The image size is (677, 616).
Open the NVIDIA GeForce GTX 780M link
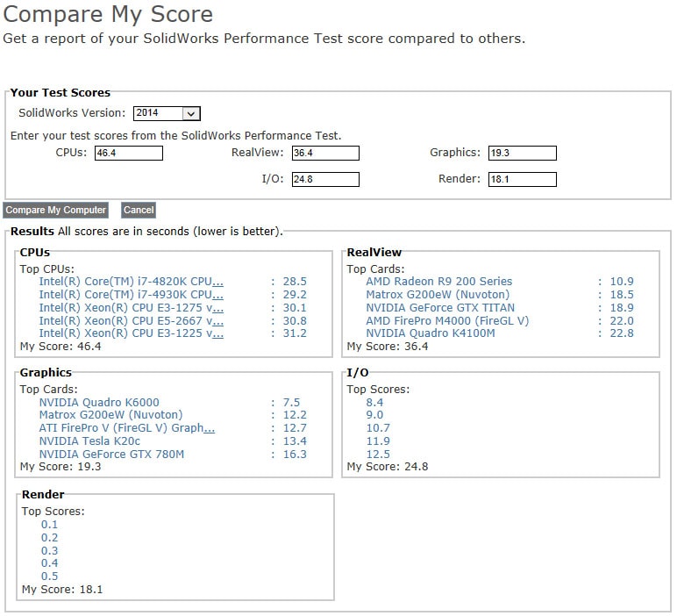click(x=111, y=455)
